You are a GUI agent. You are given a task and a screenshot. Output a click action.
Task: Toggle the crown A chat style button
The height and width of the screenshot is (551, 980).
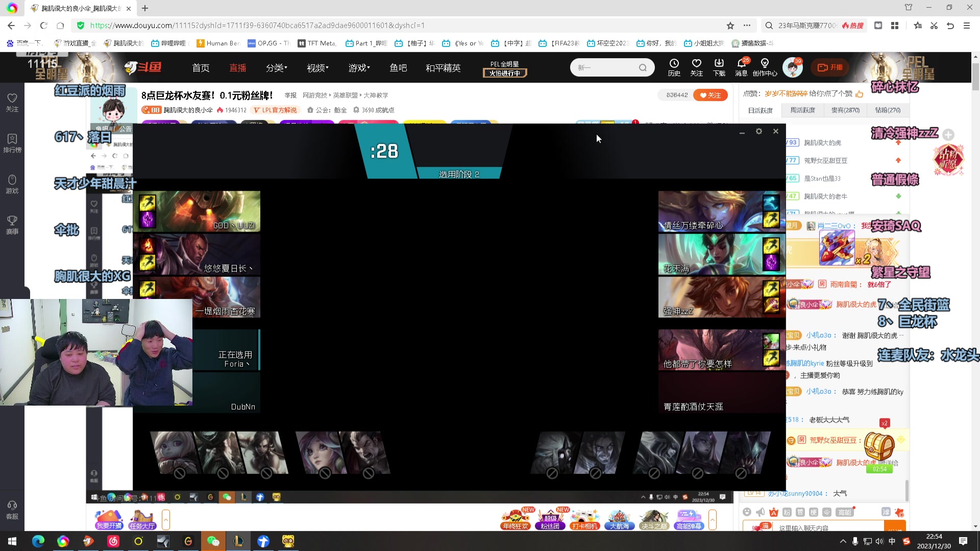coord(774,512)
